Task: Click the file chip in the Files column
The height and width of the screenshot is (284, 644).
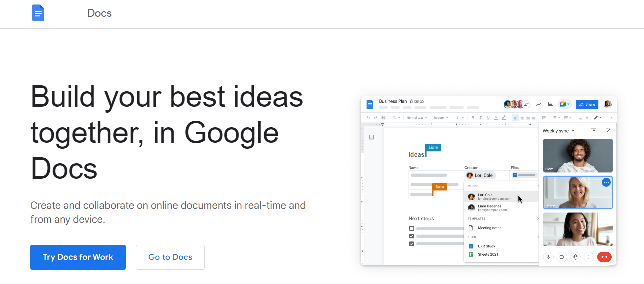Action: click(524, 175)
